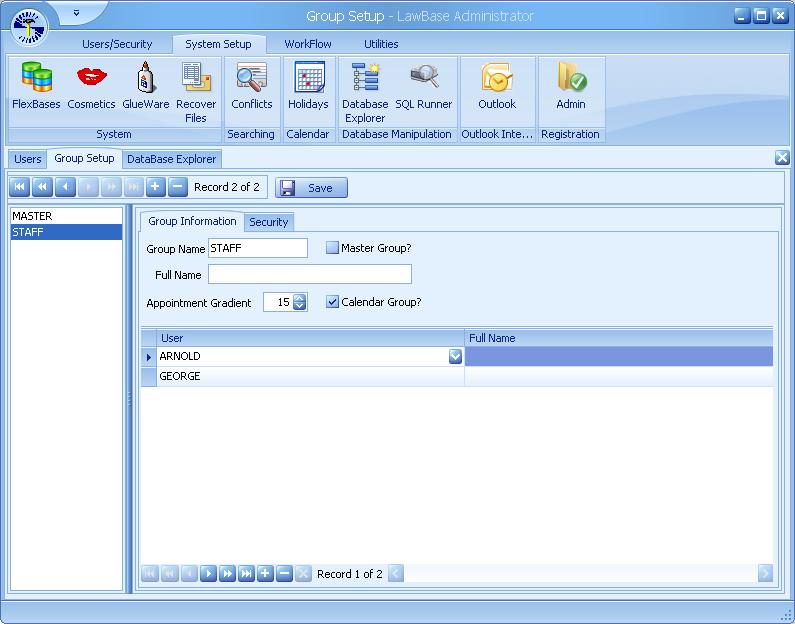This screenshot has height=624, width=795.
Task: Decrease Appointment Gradient value
Action: [300, 306]
